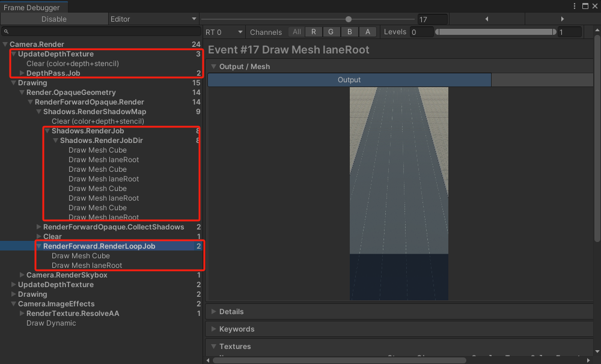This screenshot has height=364, width=601.
Task: Select RenderForwardOpaque.Render row
Action: [x=101, y=102]
